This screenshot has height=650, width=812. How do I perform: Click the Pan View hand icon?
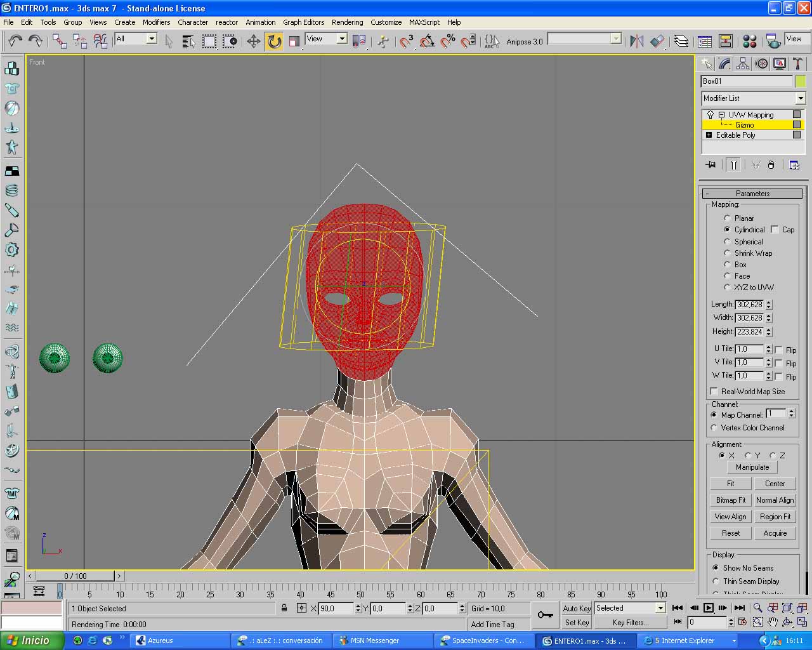[773, 622]
